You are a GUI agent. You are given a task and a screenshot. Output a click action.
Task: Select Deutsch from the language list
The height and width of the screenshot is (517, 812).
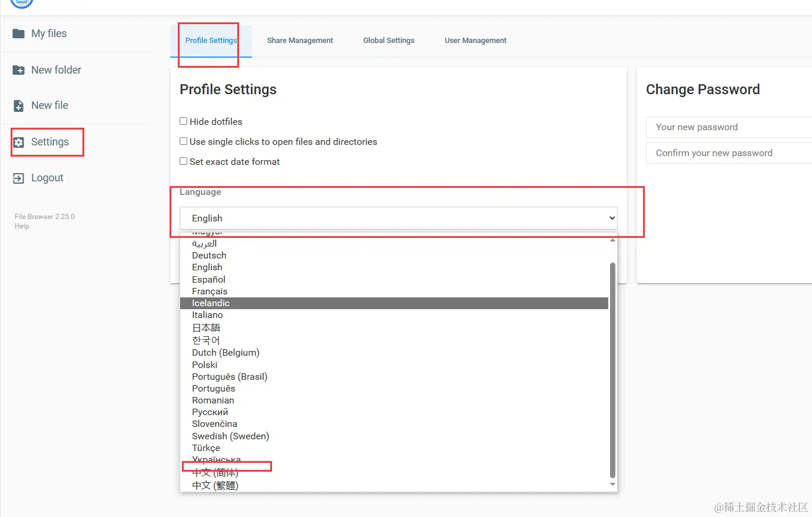pyautogui.click(x=394, y=256)
